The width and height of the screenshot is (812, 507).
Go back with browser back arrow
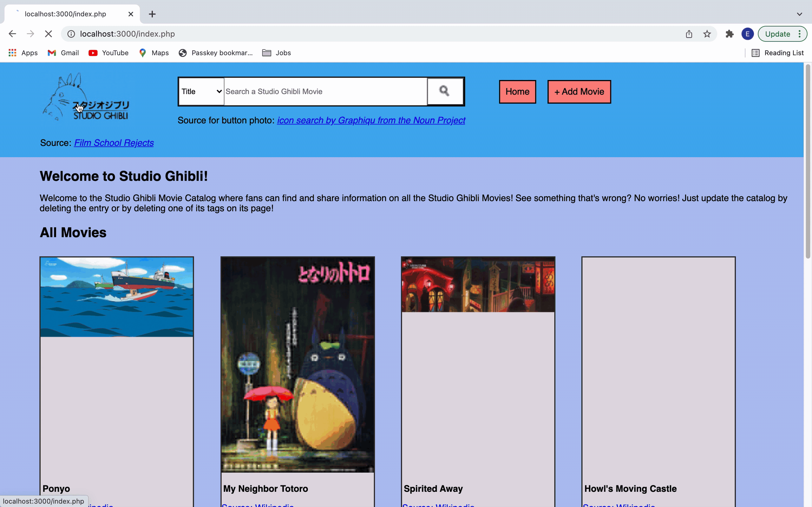12,34
